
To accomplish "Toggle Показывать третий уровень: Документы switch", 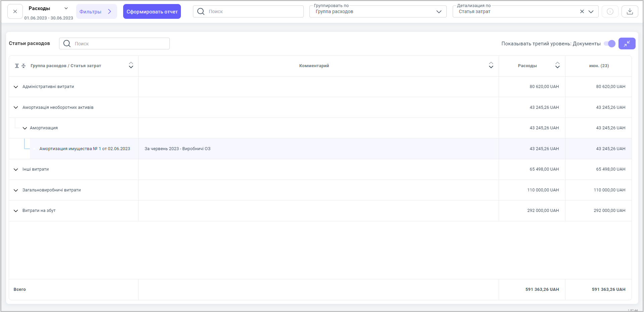I will coord(609,44).
